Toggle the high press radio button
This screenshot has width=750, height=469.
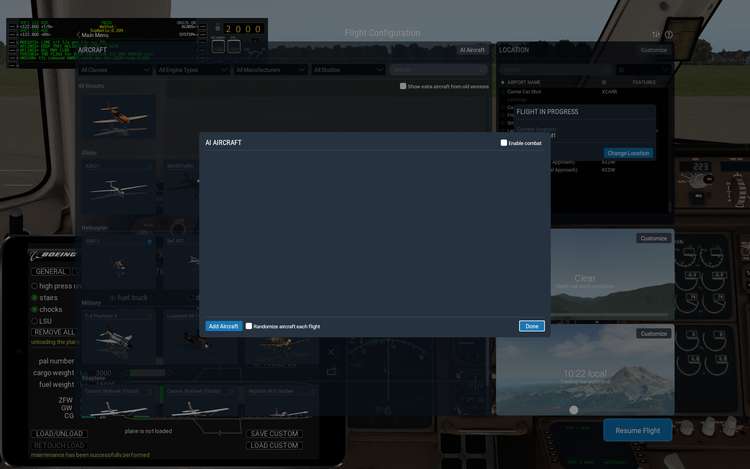point(34,286)
